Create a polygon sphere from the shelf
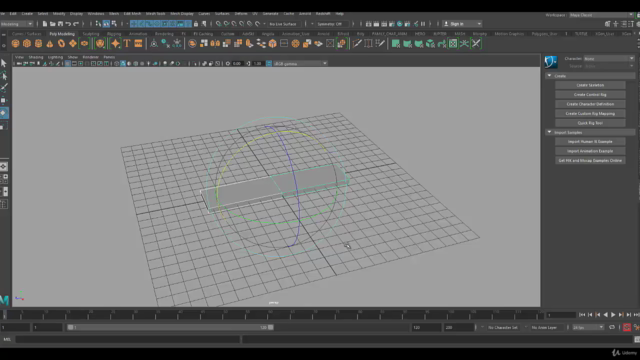The image size is (640, 360). 16,44
